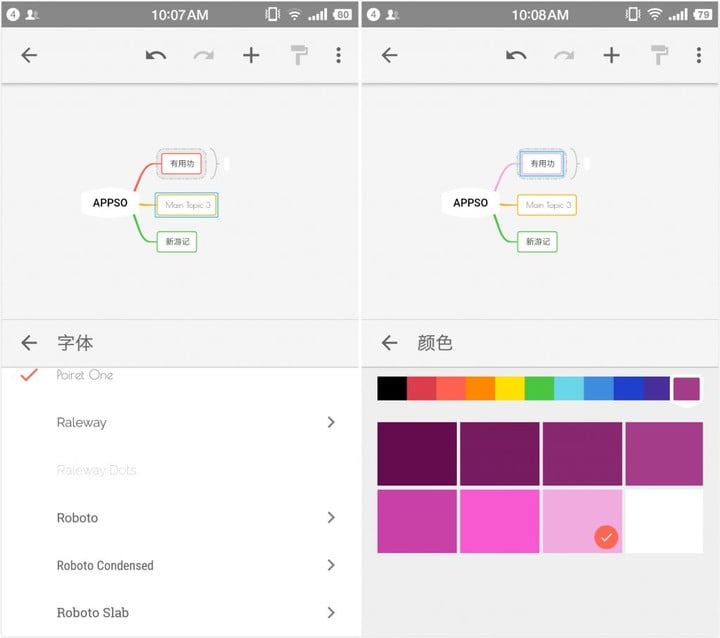The width and height of the screenshot is (720, 638).
Task: Tap APPSO central topic in left mind map
Action: coord(110,203)
